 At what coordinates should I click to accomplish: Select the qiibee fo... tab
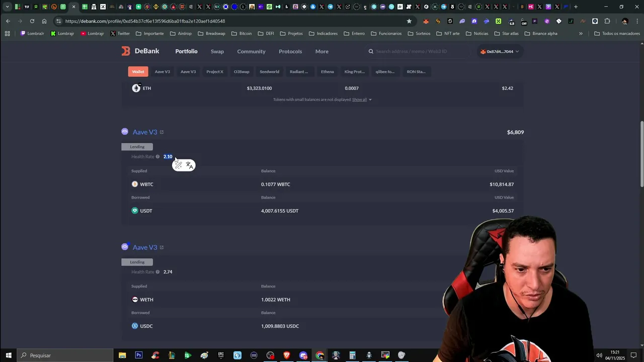click(x=385, y=71)
